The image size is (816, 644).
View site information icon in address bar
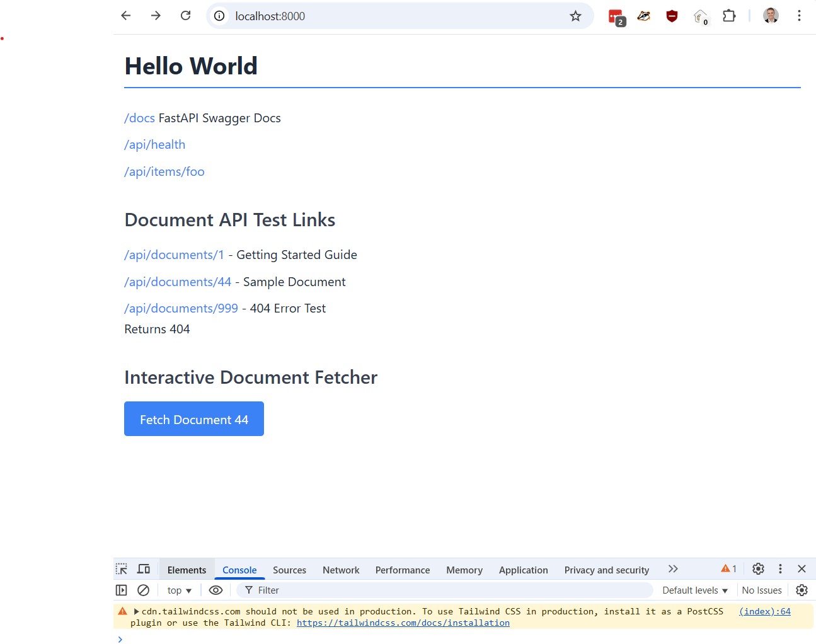coord(219,16)
